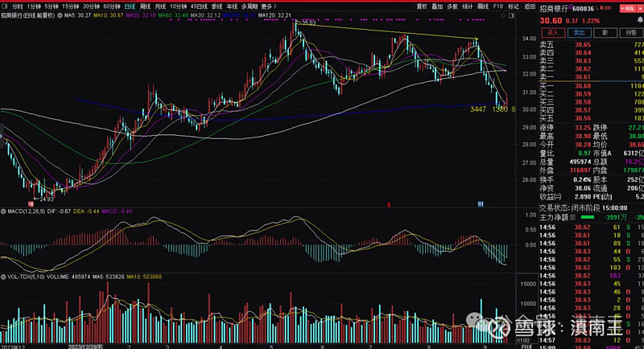Open MA indicator settings circle icon

tap(60, 15)
